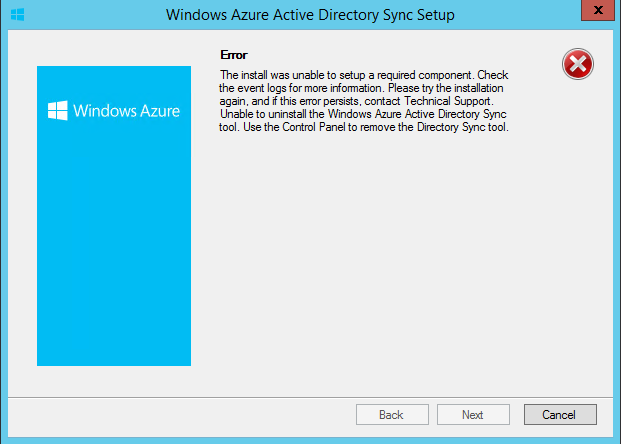Viewport: 621px width, 444px height.
Task: Click the empty gray area below error message
Action: coord(396,257)
